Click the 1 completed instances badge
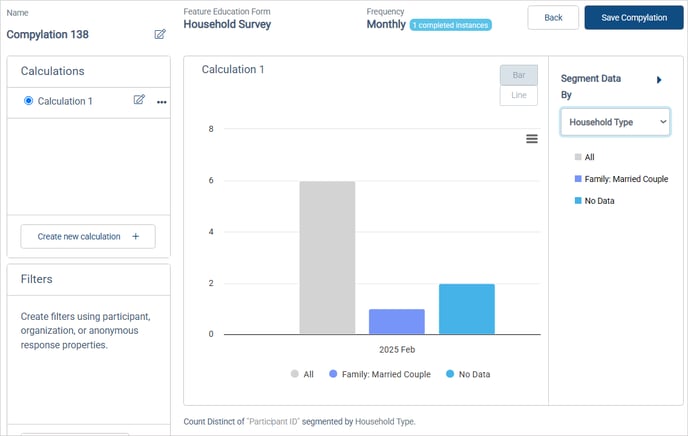The image size is (688, 436). tap(451, 25)
